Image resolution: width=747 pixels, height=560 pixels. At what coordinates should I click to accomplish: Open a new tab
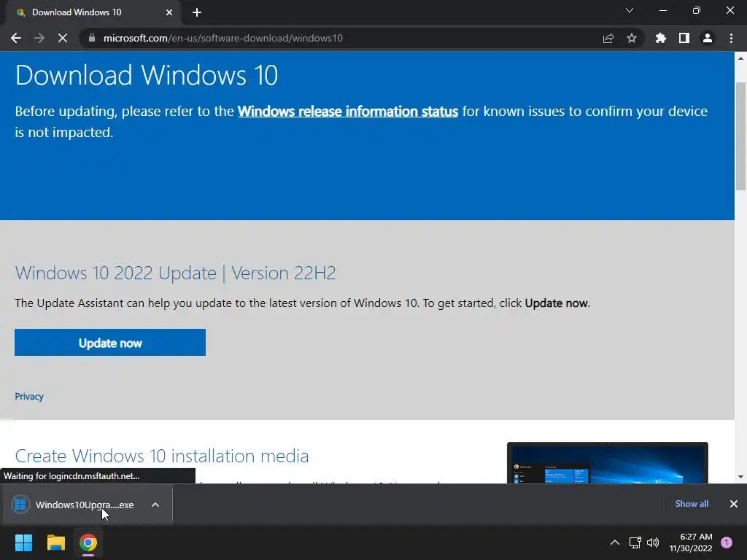197,13
